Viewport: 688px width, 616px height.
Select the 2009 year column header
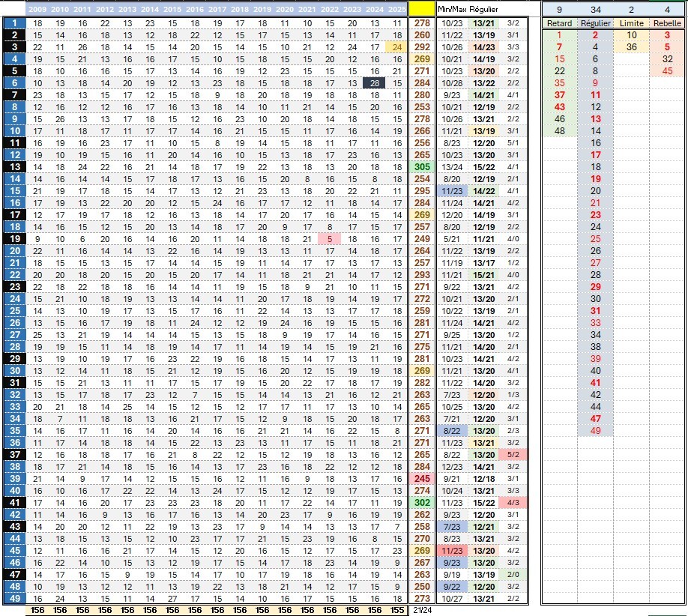(x=37, y=9)
